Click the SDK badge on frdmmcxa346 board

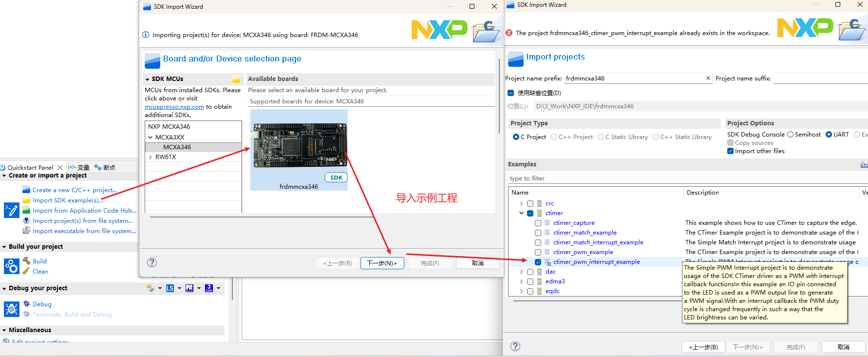(336, 178)
